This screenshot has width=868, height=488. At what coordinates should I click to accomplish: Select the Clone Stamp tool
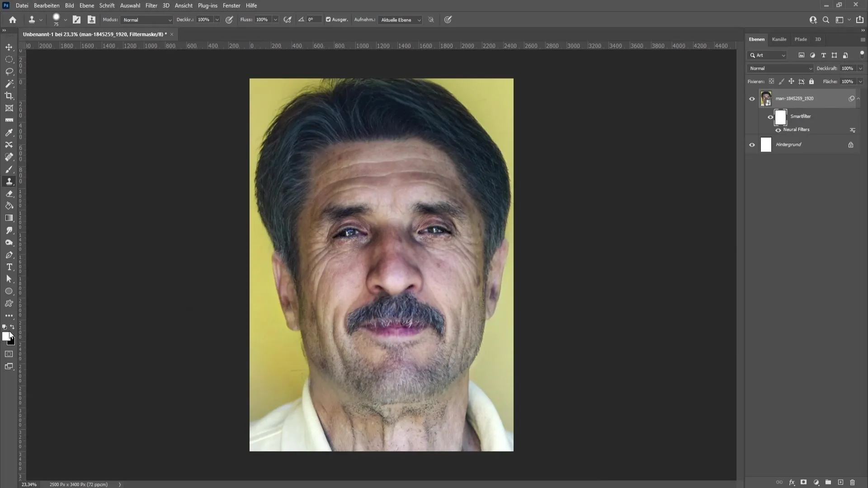[x=9, y=182]
